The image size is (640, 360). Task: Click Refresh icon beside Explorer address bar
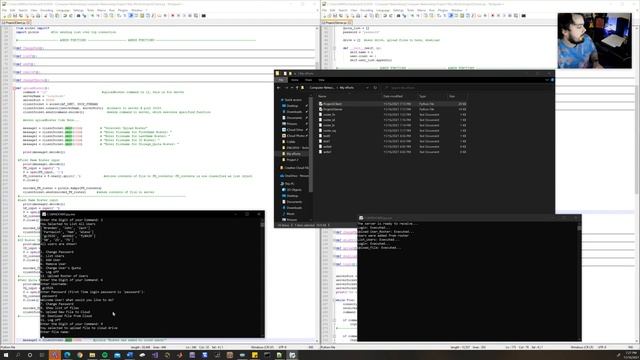375,88
